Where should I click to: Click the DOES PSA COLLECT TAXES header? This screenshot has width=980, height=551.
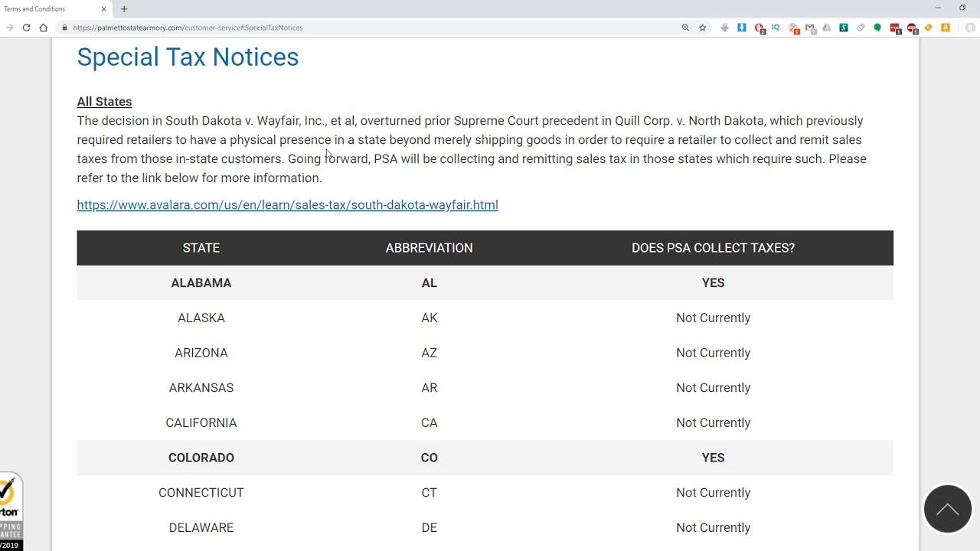click(x=713, y=248)
